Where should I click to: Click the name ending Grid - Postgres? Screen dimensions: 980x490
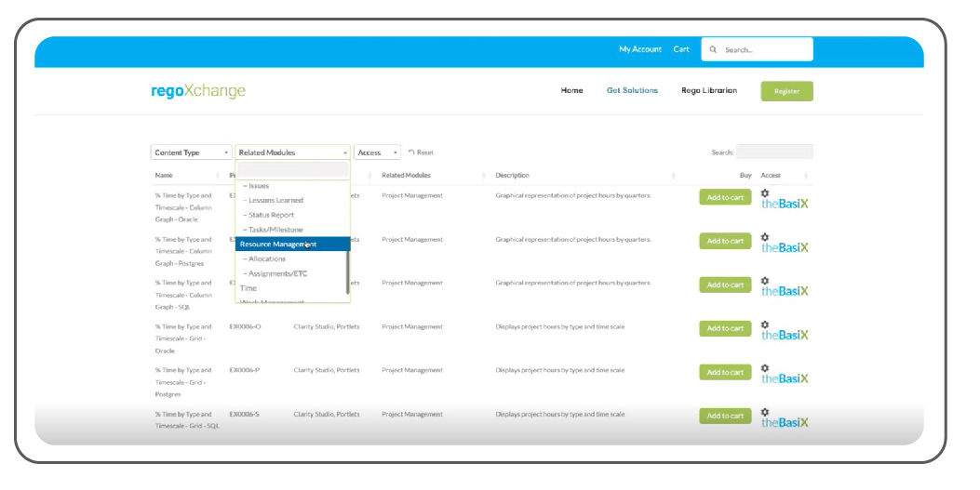(183, 382)
